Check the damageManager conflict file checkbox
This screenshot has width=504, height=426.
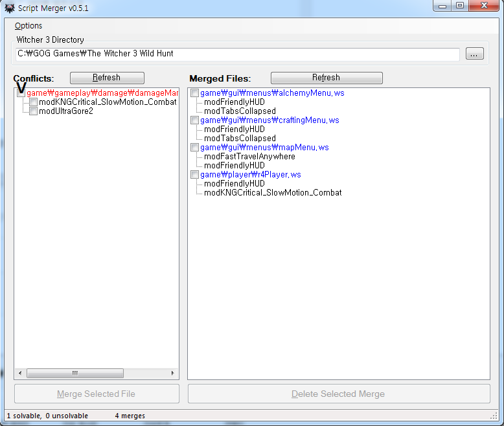[x=21, y=93]
